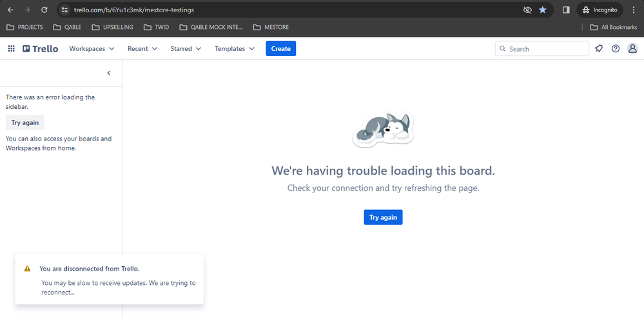644x319 pixels.
Task: Expand the Starred dropdown
Action: [x=186, y=48]
